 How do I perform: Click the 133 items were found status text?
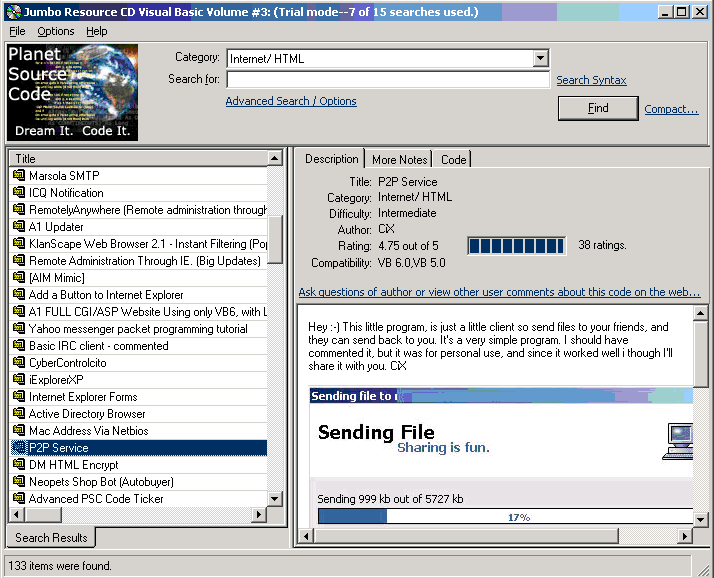[x=60, y=566]
